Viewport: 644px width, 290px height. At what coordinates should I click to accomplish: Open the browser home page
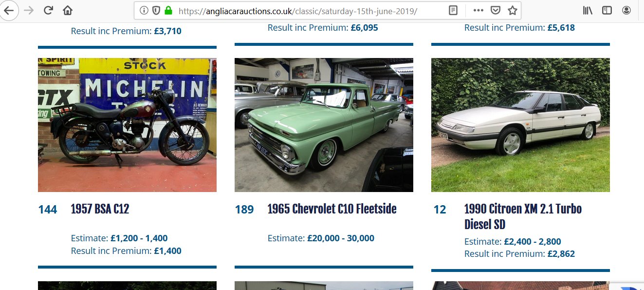coord(68,10)
